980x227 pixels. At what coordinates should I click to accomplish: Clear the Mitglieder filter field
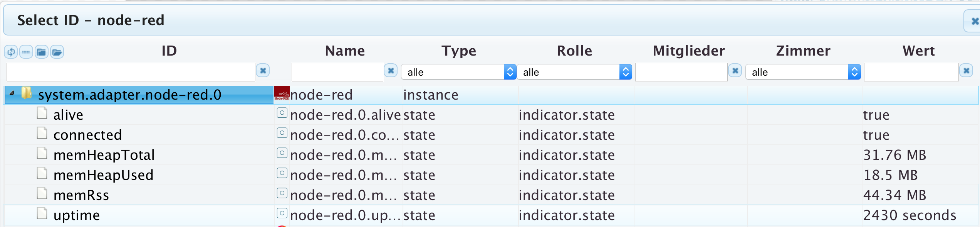pos(735,71)
